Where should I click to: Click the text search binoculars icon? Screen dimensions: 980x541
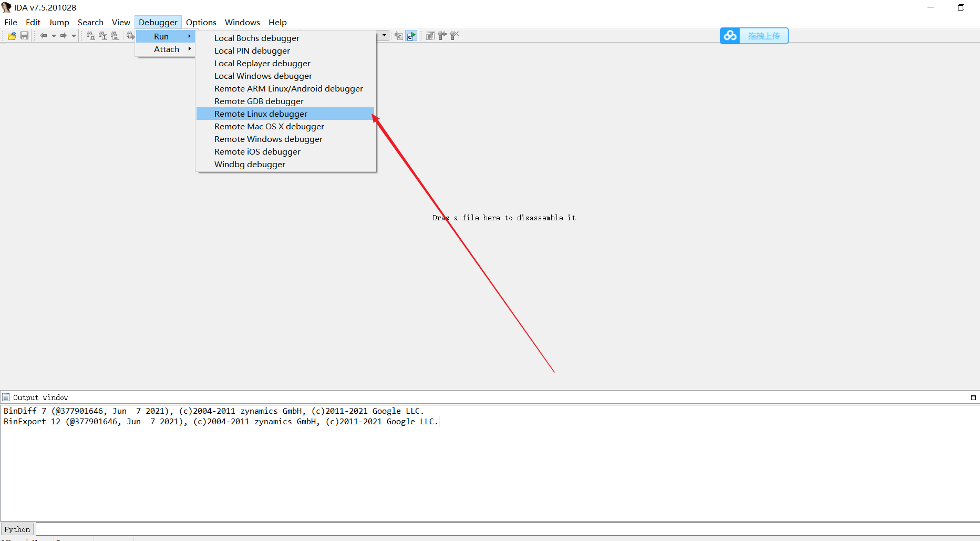(x=103, y=36)
